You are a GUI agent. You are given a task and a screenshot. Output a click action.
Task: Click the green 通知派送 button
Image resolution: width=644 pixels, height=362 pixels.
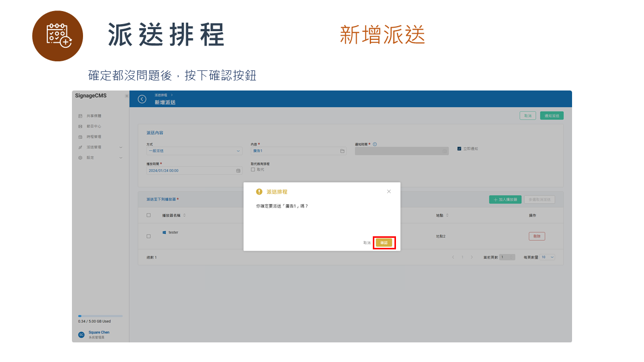[x=551, y=115]
